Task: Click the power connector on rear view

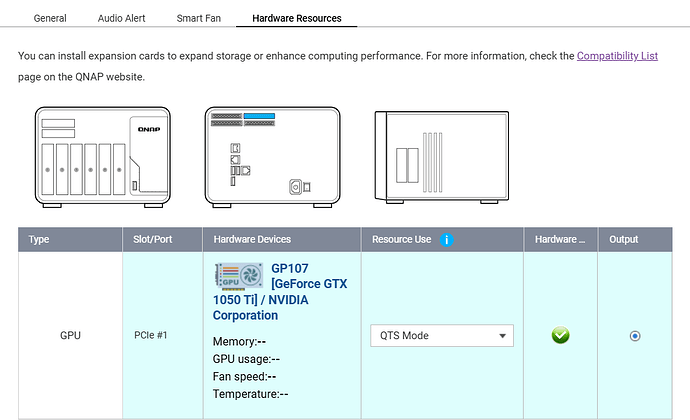Action: 295,187
